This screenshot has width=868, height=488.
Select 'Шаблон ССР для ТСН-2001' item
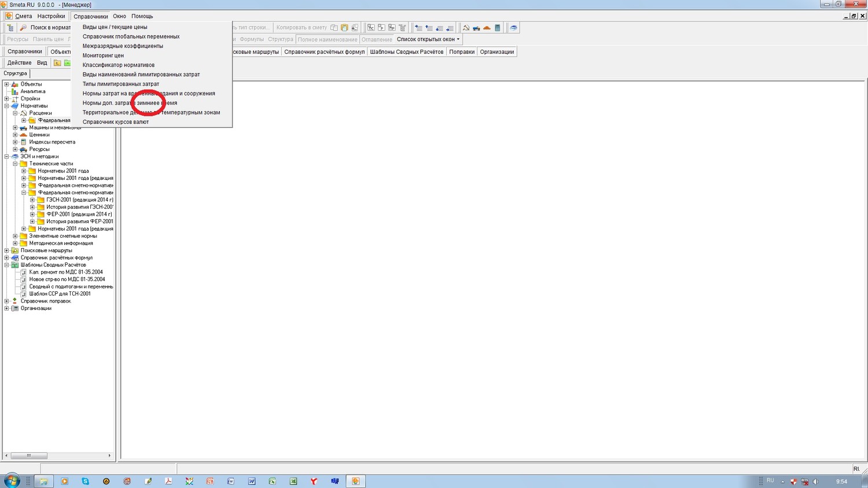[x=60, y=294]
